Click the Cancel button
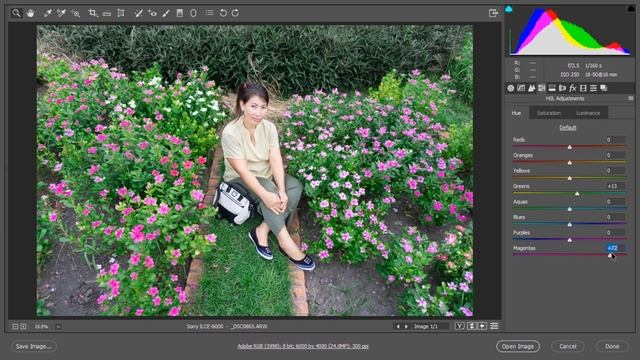This screenshot has height=360, width=640. tap(567, 346)
